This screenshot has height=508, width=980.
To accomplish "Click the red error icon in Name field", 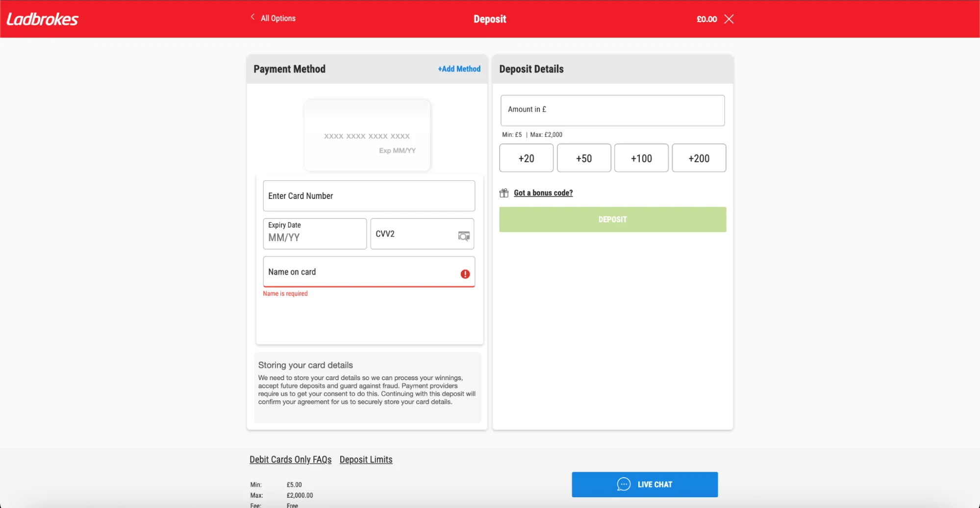I will point(465,274).
